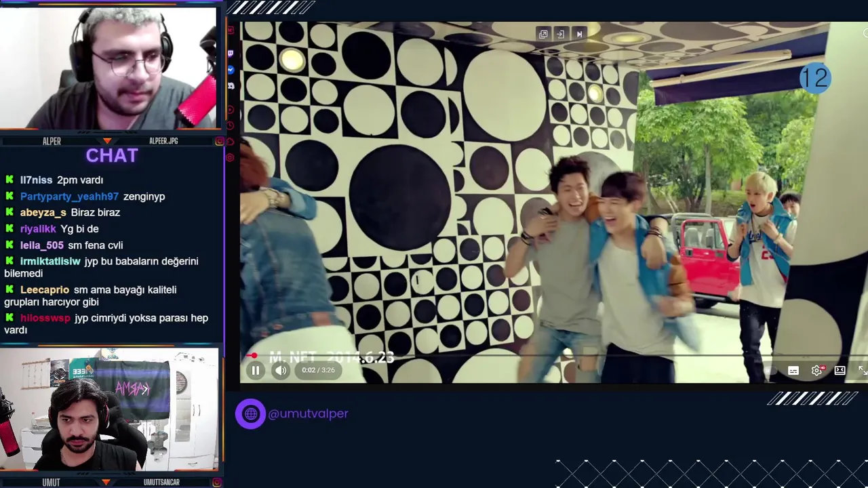Open Discord from the browser sidebar
This screenshot has height=488, width=868.
click(231, 86)
